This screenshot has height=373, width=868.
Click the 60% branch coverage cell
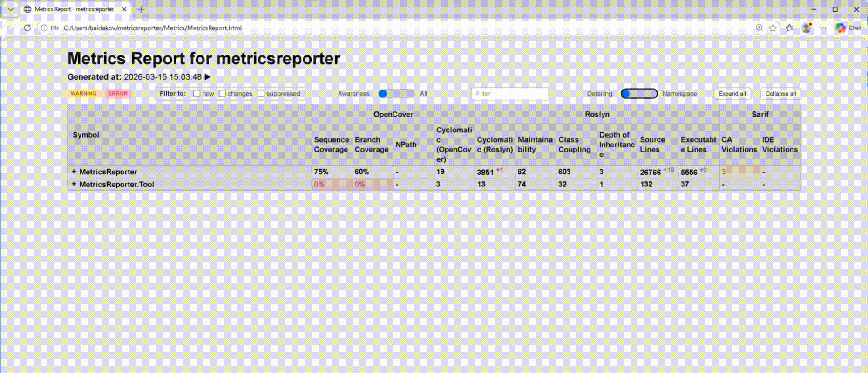click(x=373, y=172)
